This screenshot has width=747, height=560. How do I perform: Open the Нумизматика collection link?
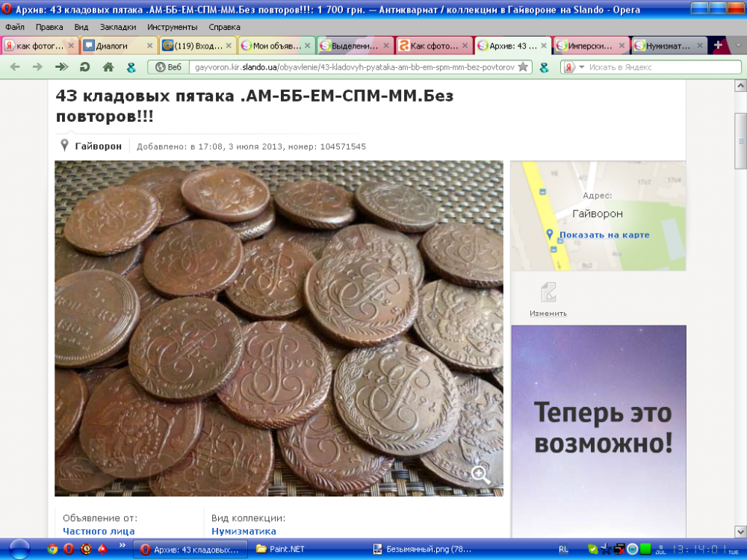244,531
